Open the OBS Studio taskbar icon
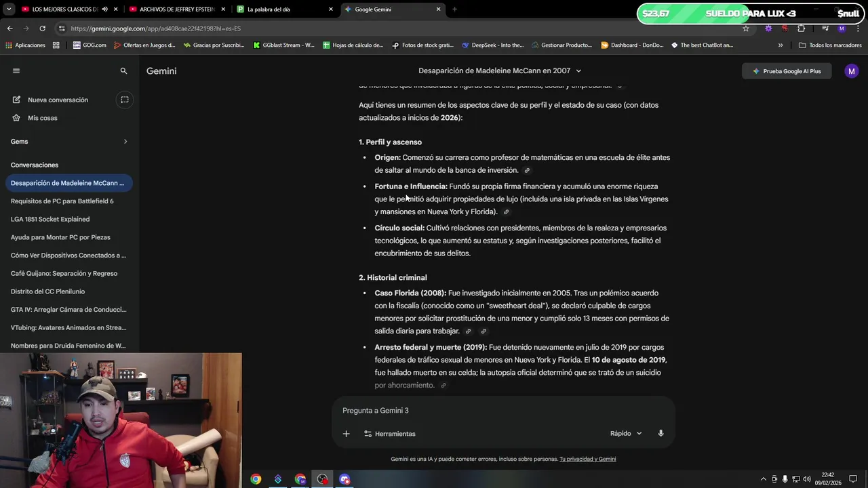Screen dimensions: 868x488 click(x=322, y=479)
